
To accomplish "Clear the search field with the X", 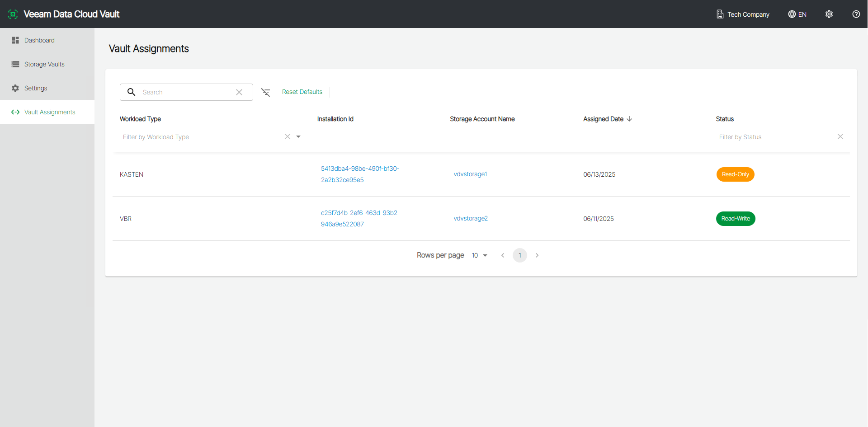I will pyautogui.click(x=239, y=92).
